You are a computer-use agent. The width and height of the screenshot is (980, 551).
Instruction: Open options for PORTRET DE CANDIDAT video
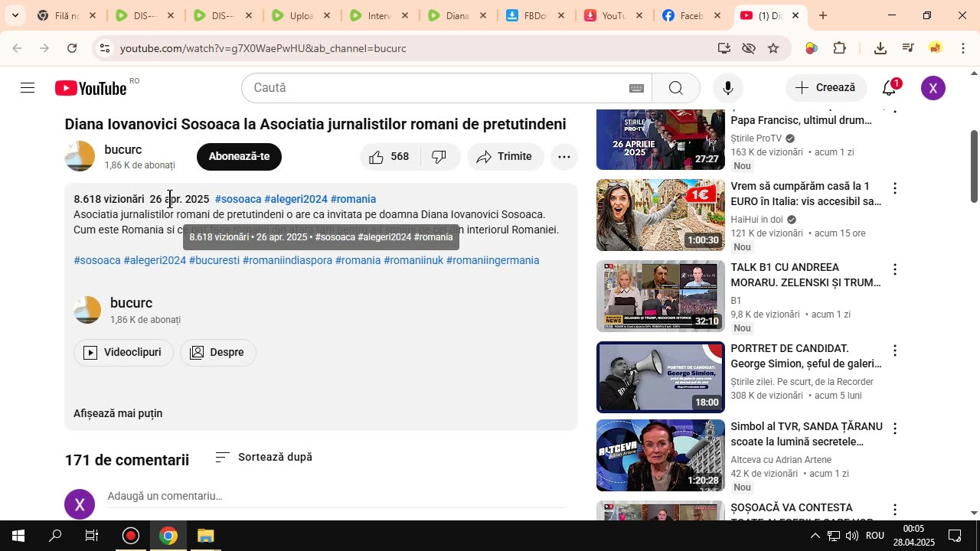tap(894, 350)
